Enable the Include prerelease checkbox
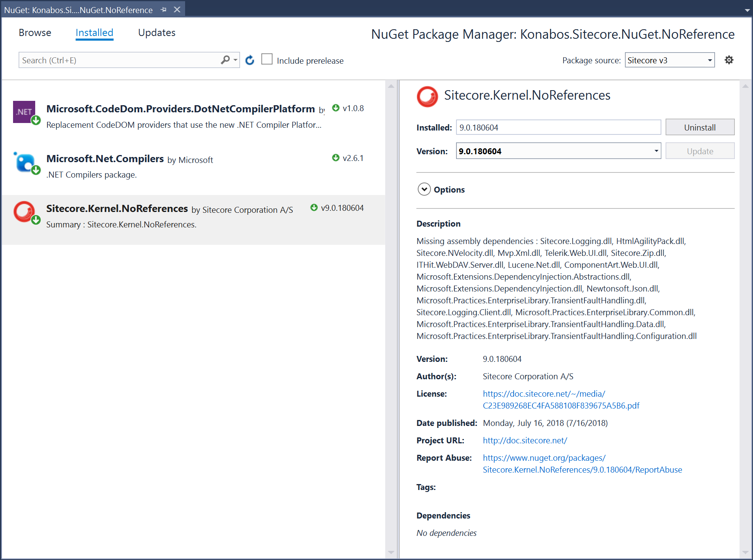Image resolution: width=753 pixels, height=560 pixels. (267, 59)
